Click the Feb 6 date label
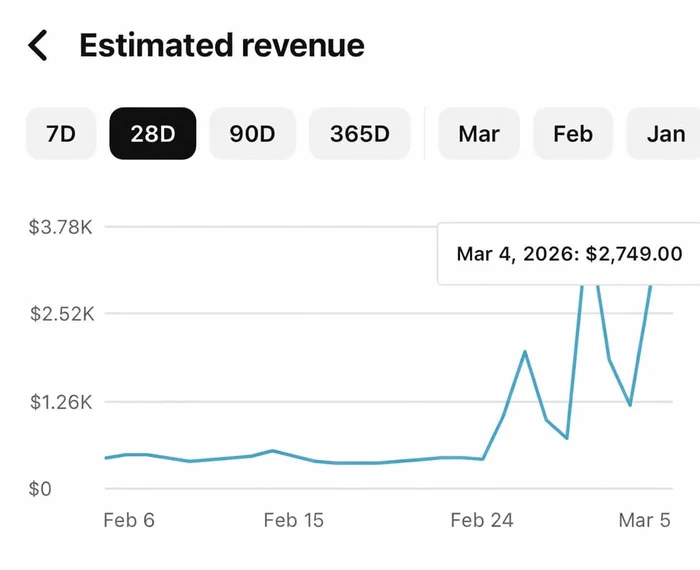The width and height of the screenshot is (700, 570). (x=129, y=520)
